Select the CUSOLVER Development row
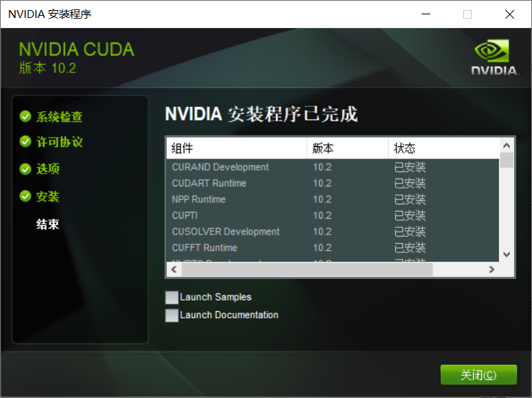Screen dimensions: 532x398 [x=333, y=232]
